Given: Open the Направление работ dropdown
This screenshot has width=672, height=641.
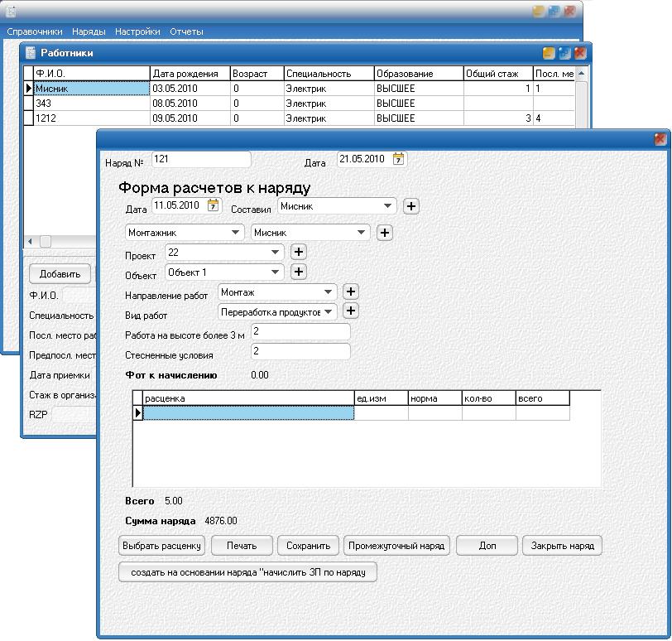Looking at the screenshot, I should 329,292.
